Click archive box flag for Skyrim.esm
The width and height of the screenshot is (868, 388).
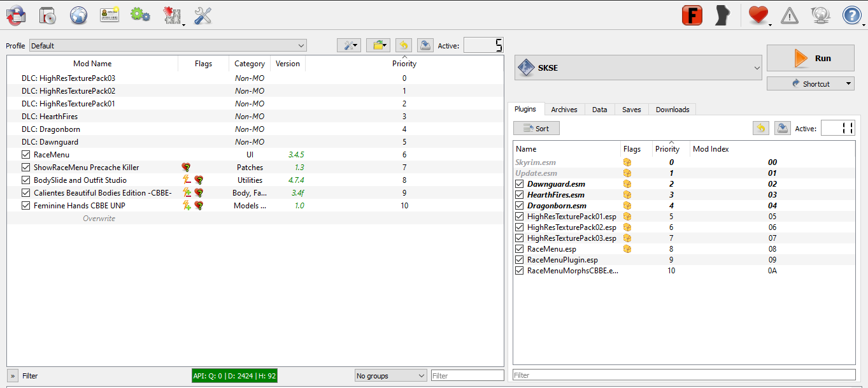pos(627,162)
